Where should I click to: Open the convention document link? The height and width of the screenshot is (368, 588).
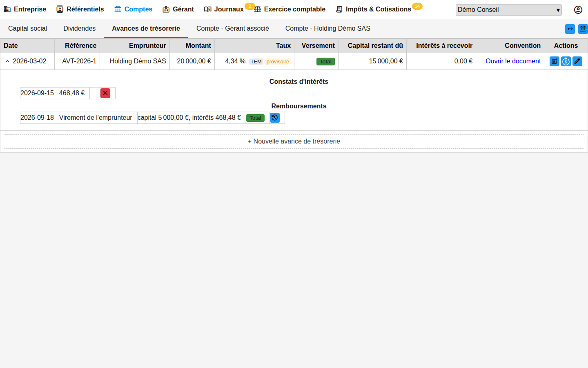(x=513, y=61)
